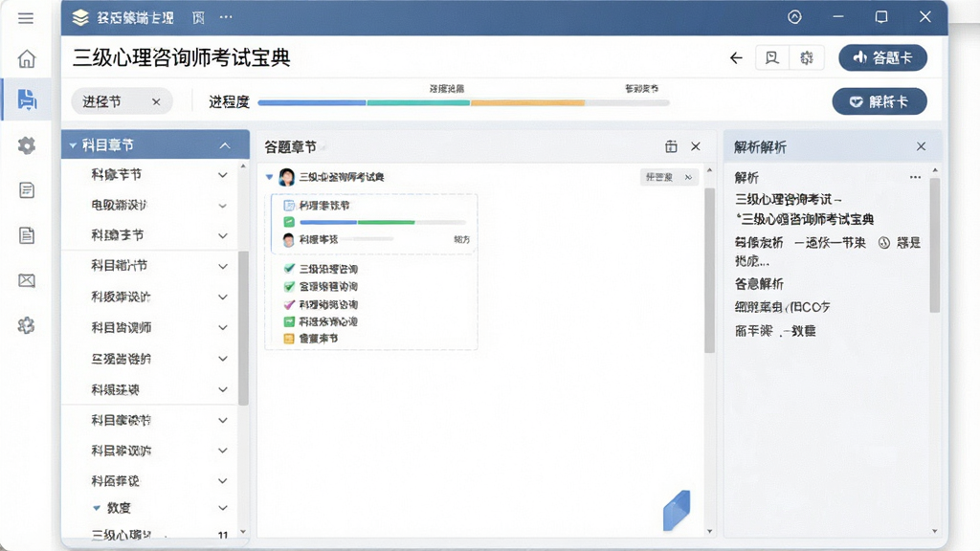
Task: Open the mail envelope sidebar icon
Action: click(26, 280)
